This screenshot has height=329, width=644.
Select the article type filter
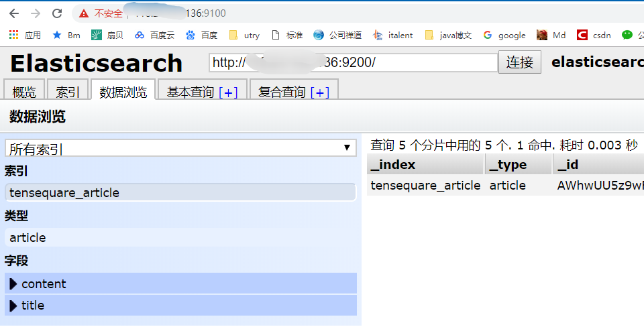point(180,237)
